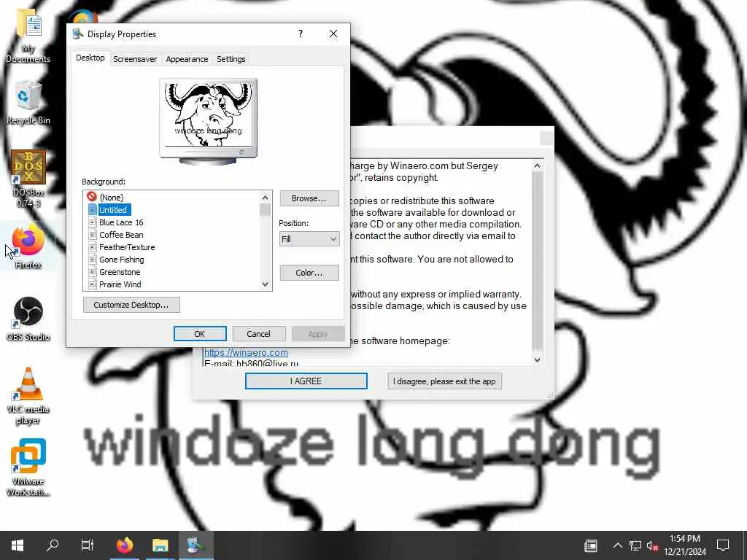This screenshot has height=560, width=747.
Task: Select the Display Properties taskbar app
Action: coord(196,545)
